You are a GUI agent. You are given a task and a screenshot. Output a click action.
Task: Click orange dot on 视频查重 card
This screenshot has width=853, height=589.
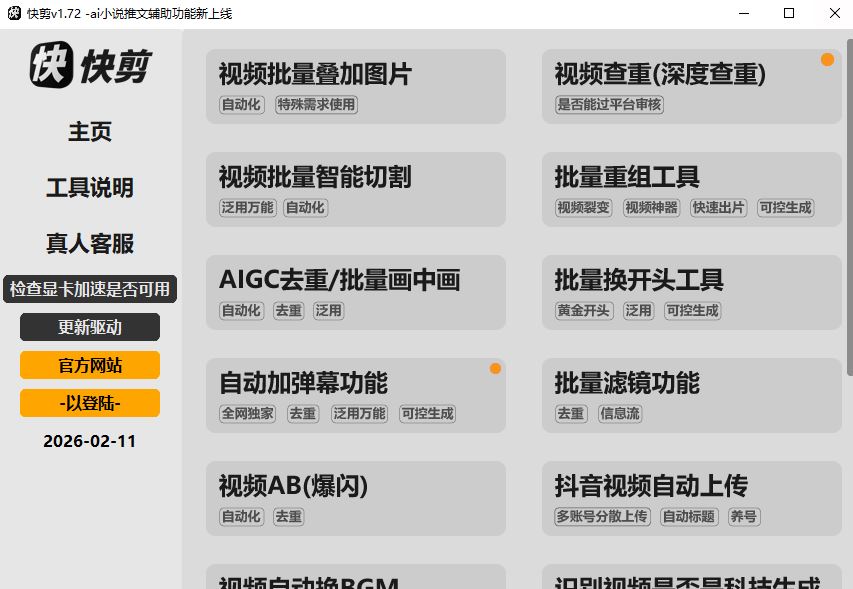coord(827,60)
